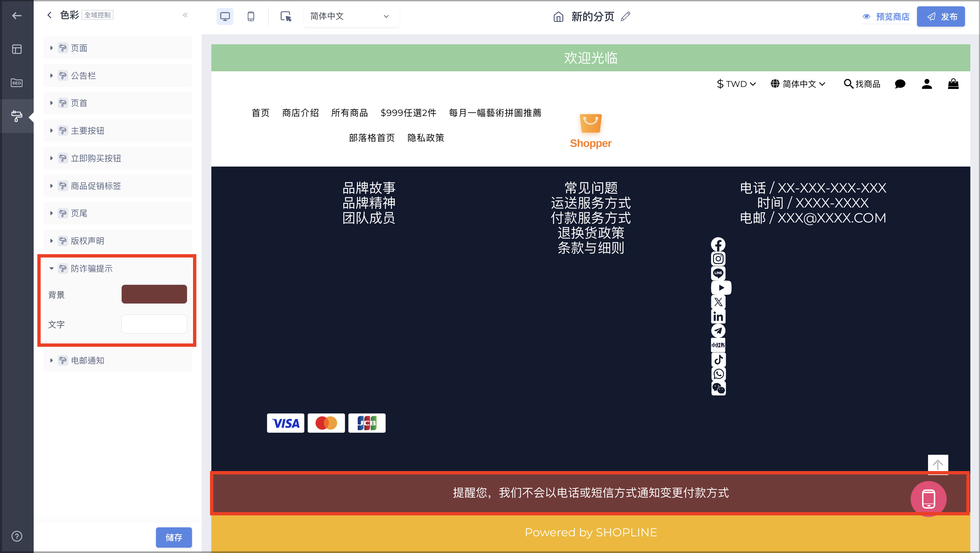Expand the 页首 color section
The width and height of the screenshot is (980, 553).
click(118, 103)
